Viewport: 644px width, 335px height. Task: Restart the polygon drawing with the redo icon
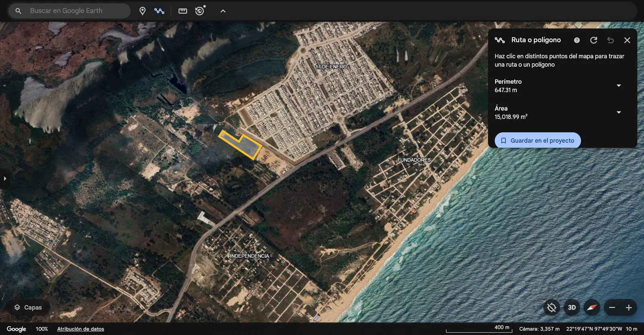tap(594, 40)
